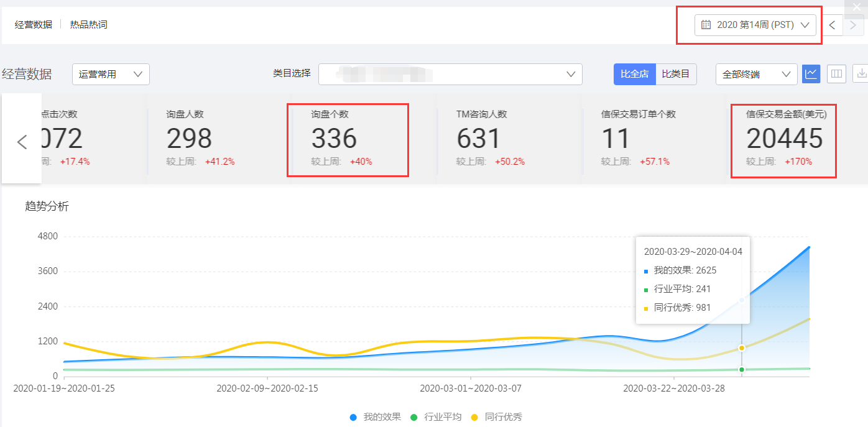This screenshot has width=868, height=427.
Task: Go to next week arrow
Action: pyautogui.click(x=853, y=25)
